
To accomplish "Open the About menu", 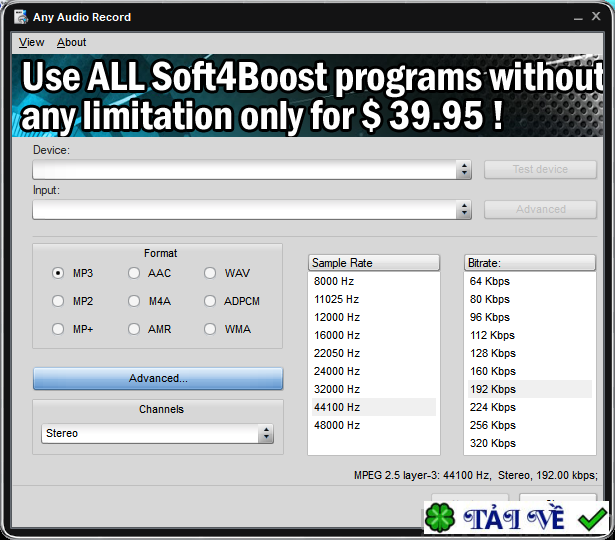I will pos(71,42).
